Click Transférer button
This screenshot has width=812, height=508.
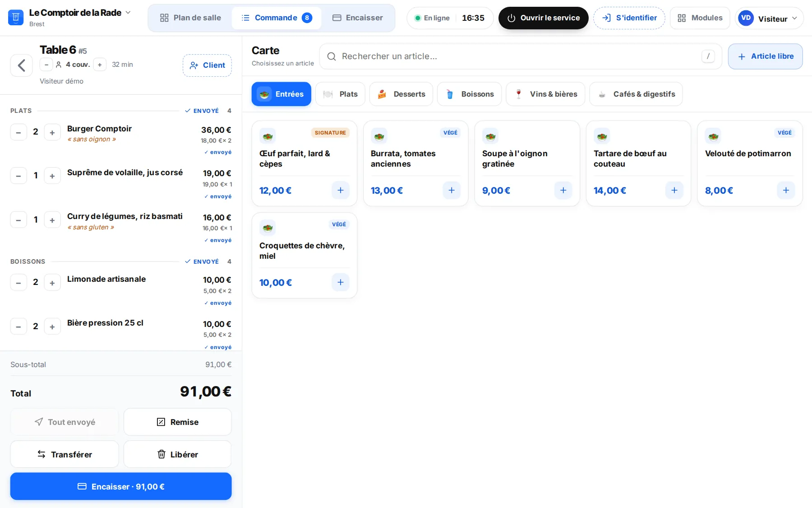click(65, 454)
